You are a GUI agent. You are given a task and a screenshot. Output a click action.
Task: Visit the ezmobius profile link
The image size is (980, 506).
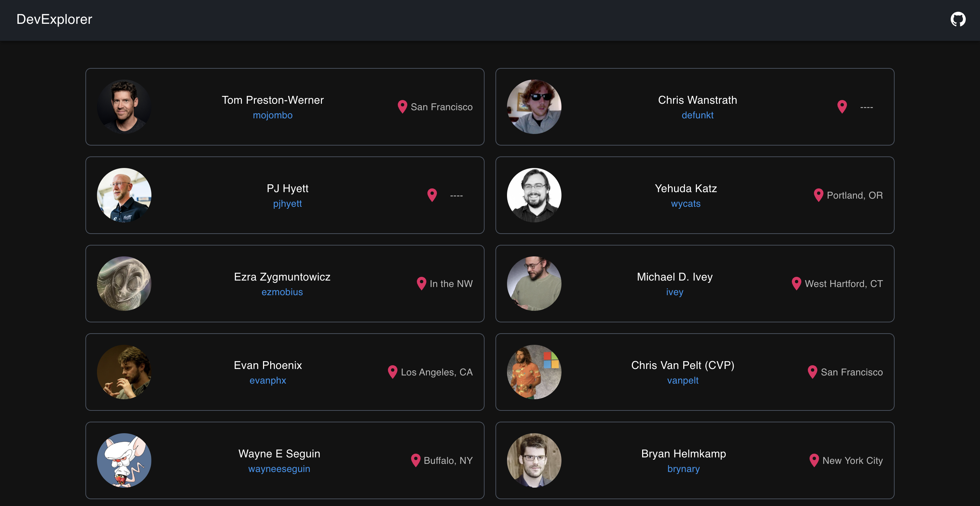282,292
